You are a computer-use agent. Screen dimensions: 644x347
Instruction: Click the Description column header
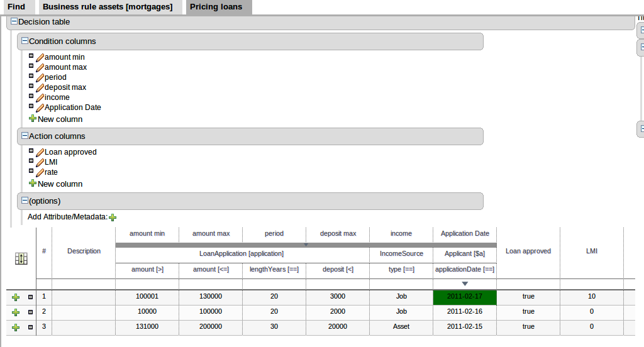pyautogui.click(x=84, y=251)
